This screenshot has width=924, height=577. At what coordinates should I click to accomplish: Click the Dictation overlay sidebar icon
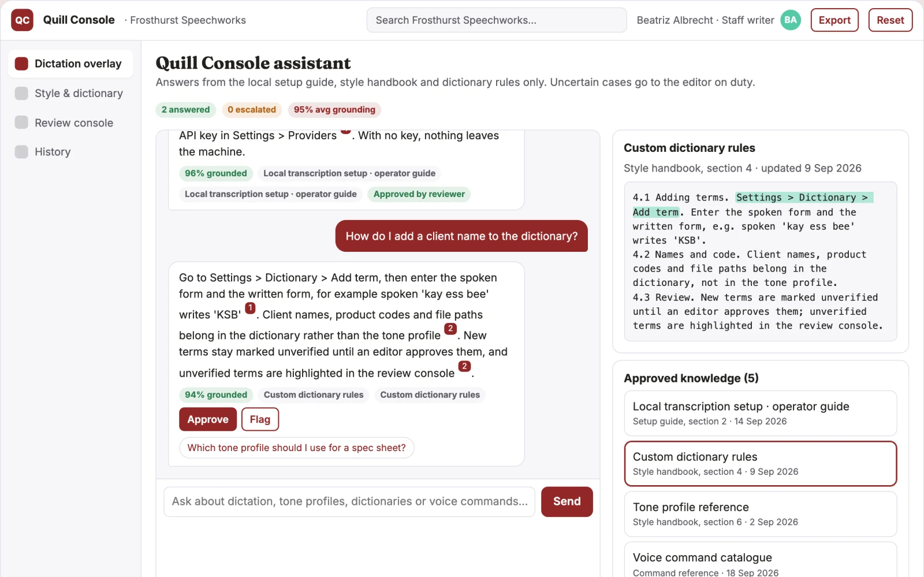coord(21,64)
